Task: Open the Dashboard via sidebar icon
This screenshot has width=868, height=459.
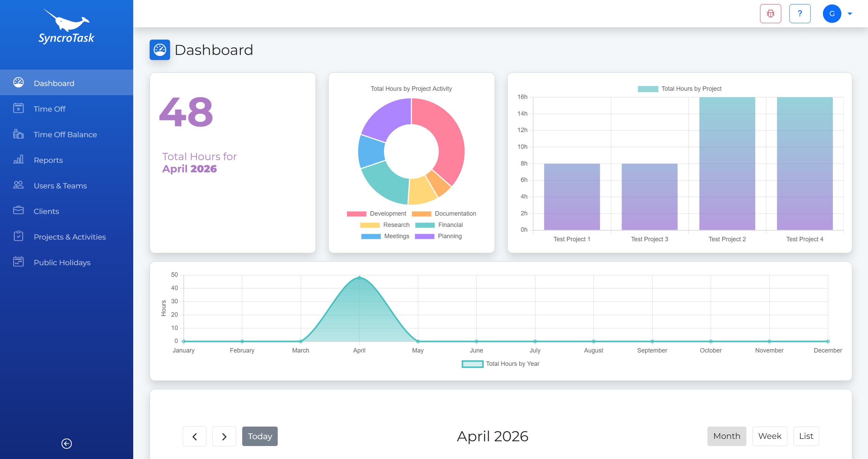Action: coord(18,82)
